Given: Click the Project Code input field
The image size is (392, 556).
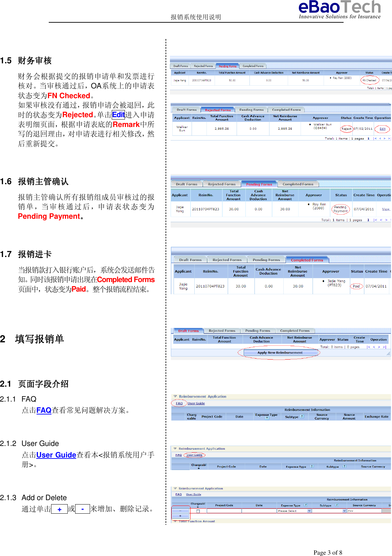Looking at the screenshot, I should pos(224,511).
